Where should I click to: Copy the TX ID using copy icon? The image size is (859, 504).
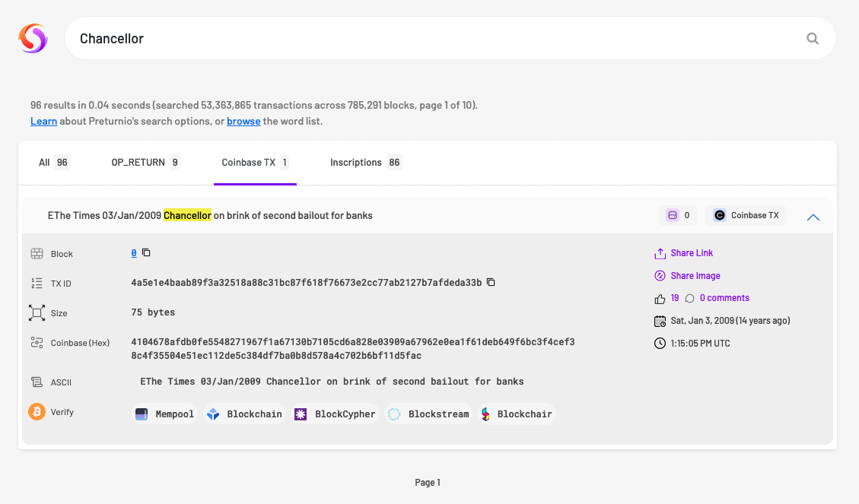[x=491, y=283]
